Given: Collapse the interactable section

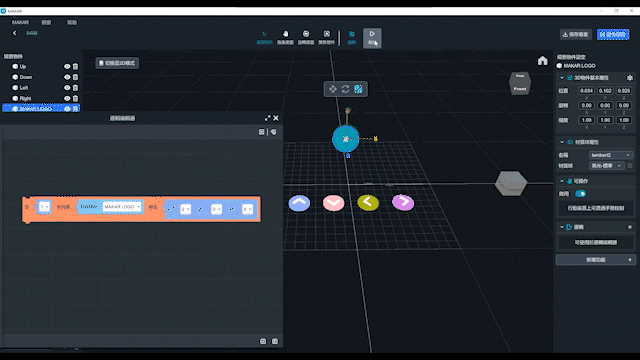Looking at the screenshot, I should pyautogui.click(x=562, y=181).
